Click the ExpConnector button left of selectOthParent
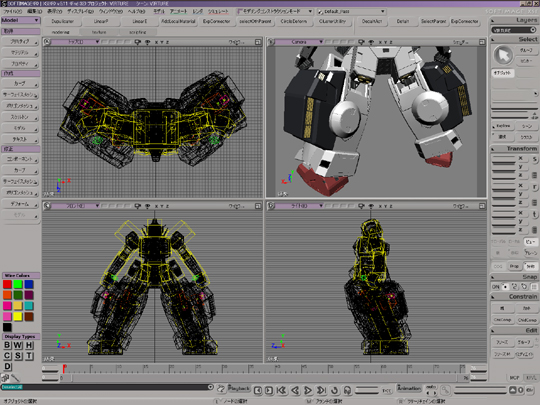This screenshot has width=540, height=405. tap(216, 21)
